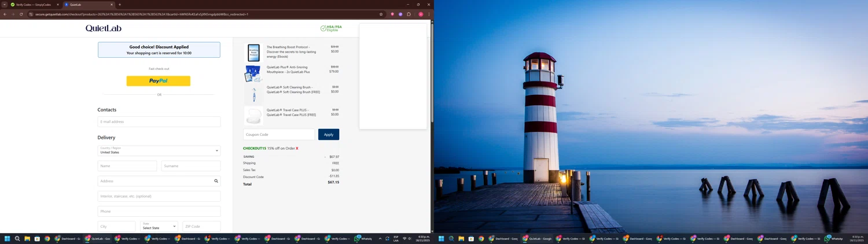
Task: Click the HSA/FSA Eligible badge
Action: point(331,28)
